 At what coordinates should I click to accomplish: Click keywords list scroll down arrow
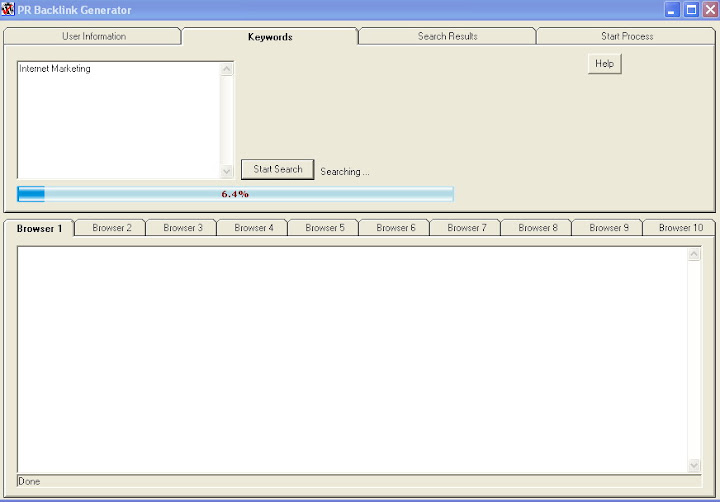pos(226,171)
